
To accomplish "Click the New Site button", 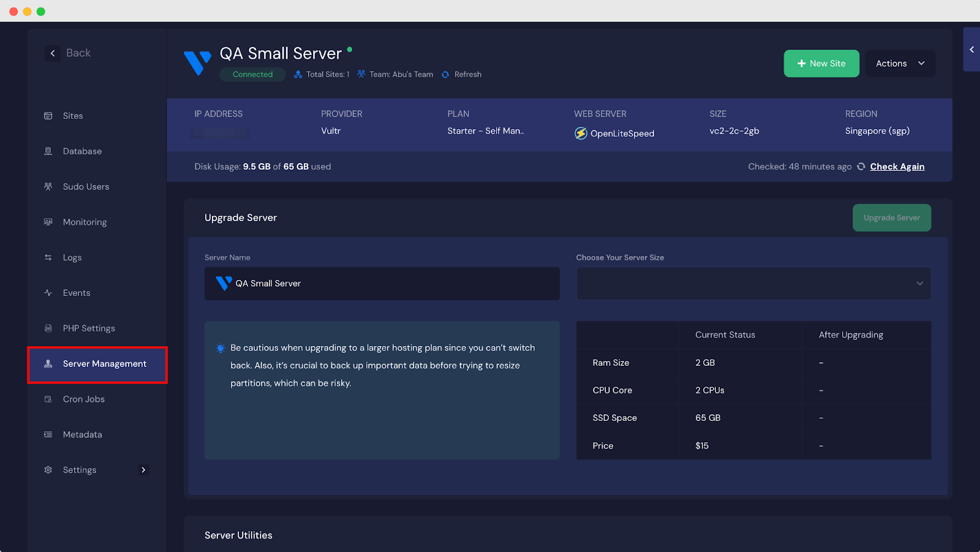I will click(x=821, y=63).
